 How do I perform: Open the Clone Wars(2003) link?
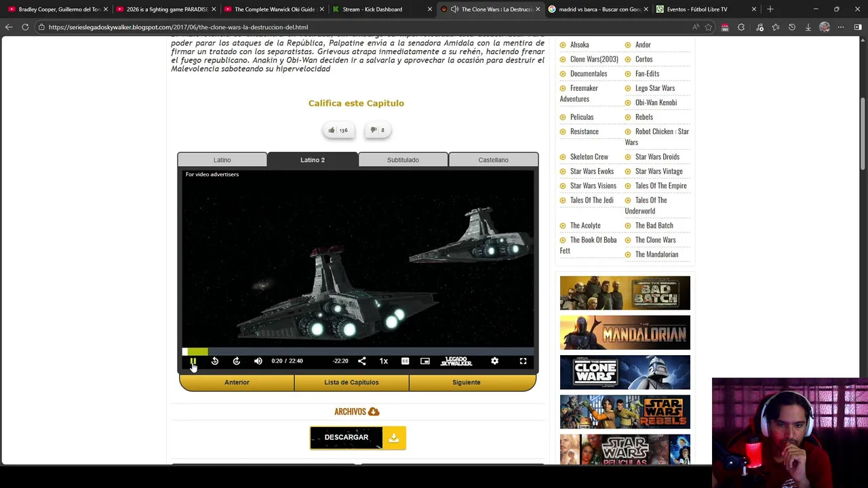(x=594, y=59)
